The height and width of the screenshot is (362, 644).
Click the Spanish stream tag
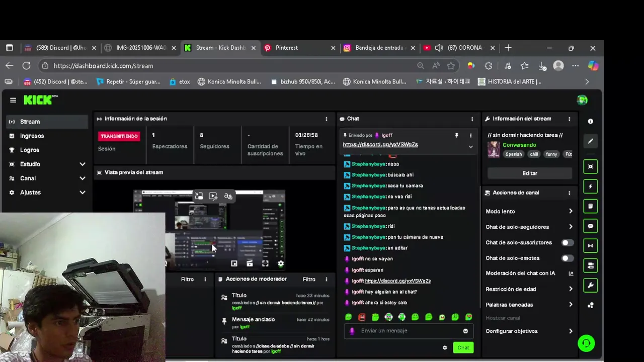tap(513, 154)
